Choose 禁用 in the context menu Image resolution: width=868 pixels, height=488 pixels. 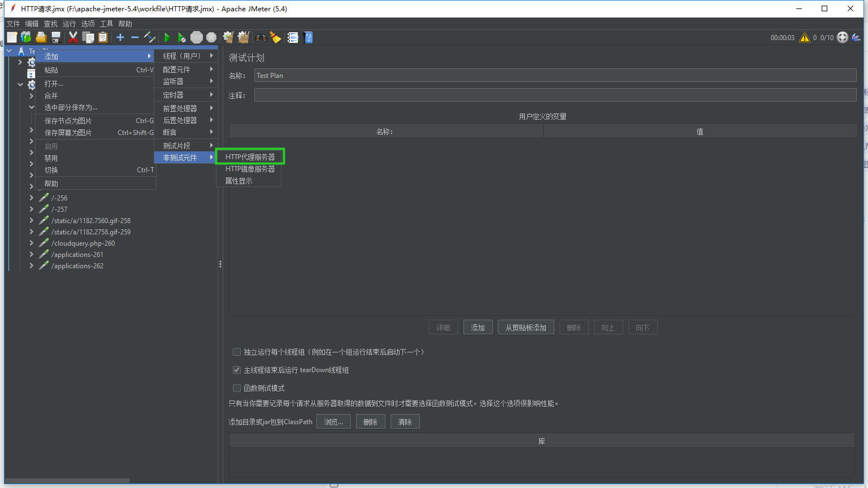[x=96, y=158]
